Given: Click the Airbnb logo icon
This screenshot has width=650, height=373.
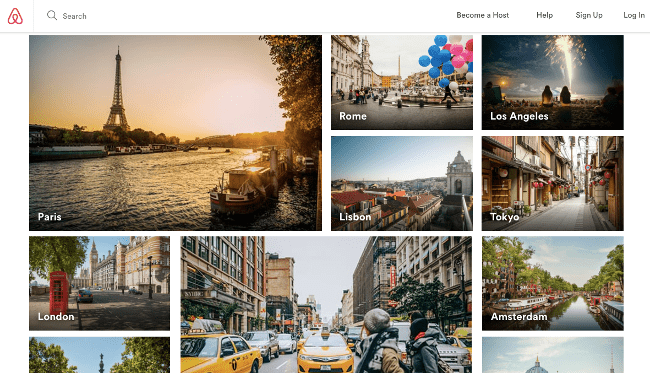Looking at the screenshot, I should (x=15, y=16).
